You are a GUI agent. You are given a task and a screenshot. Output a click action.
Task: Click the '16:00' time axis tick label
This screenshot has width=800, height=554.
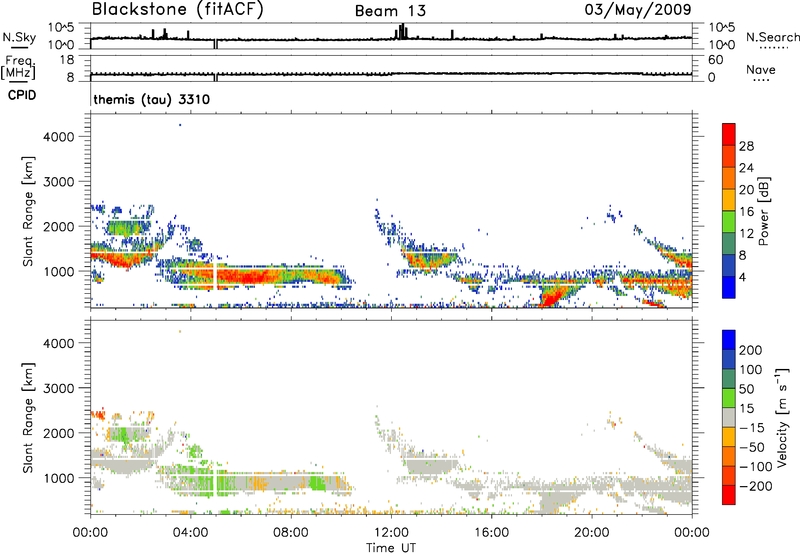tap(491, 533)
